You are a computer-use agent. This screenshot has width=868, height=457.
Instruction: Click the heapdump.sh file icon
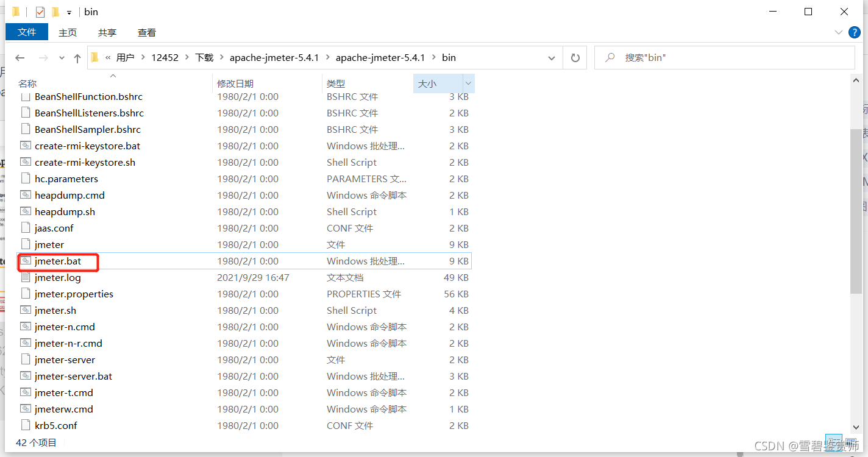[x=25, y=211]
